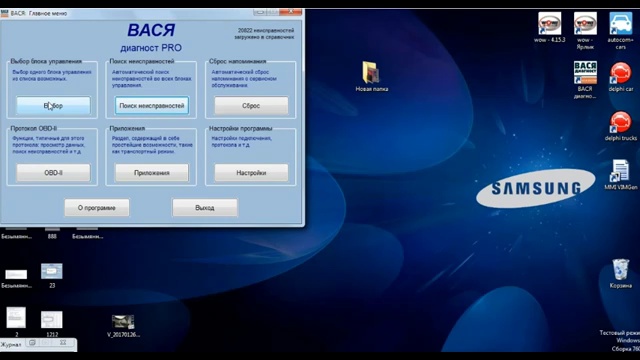Launch the autocom cars shortcut

[x=620, y=30]
